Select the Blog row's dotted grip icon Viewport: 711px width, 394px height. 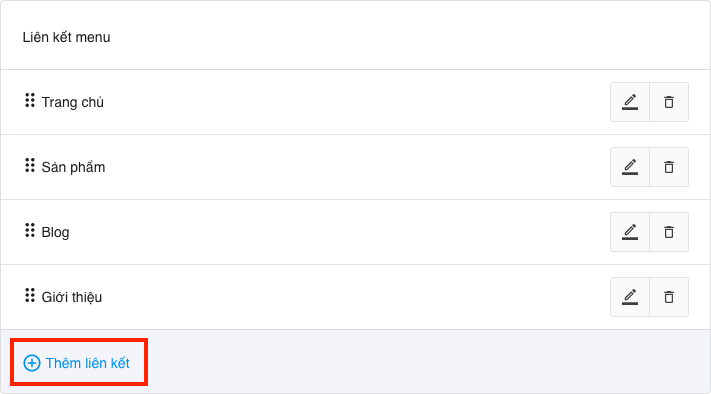[30, 230]
